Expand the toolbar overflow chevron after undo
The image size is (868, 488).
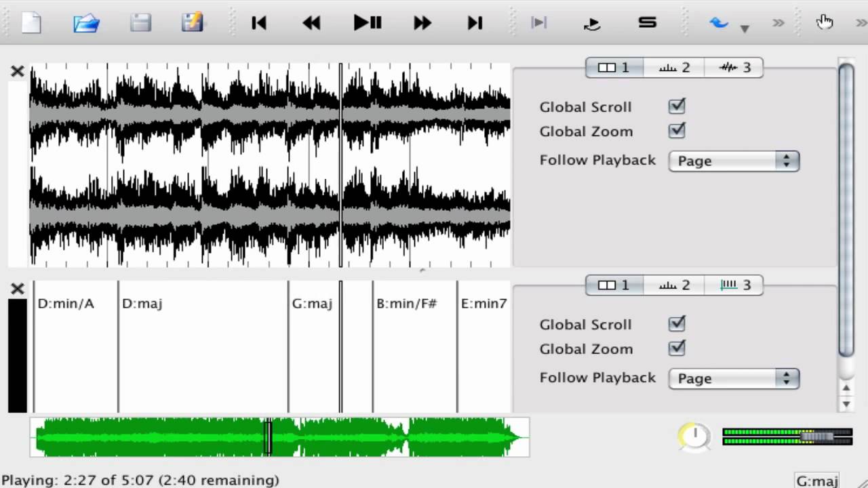pyautogui.click(x=778, y=23)
